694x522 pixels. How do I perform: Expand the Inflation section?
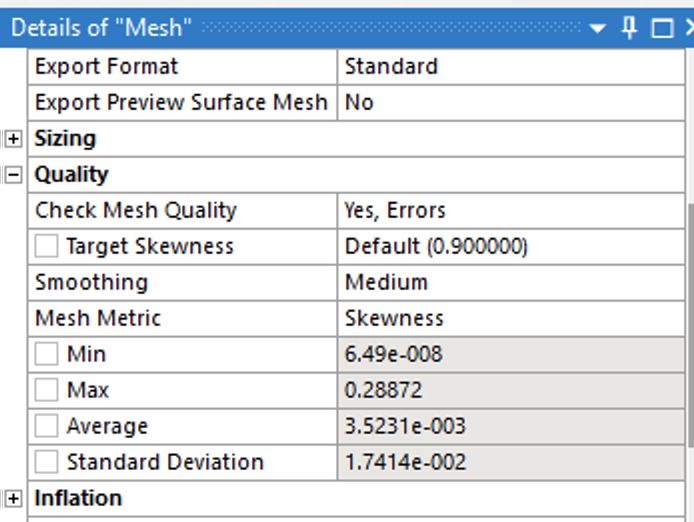pos(13,498)
